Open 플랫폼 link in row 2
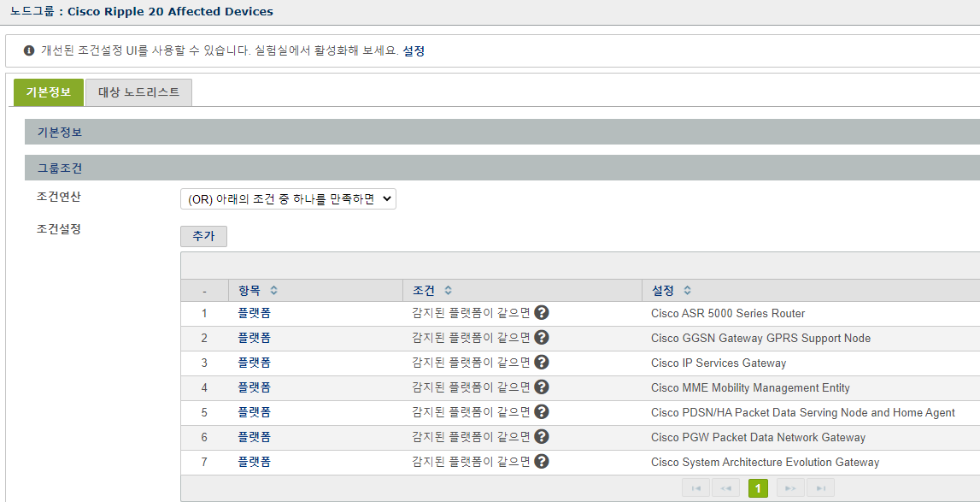The width and height of the screenshot is (980, 502). (x=255, y=338)
